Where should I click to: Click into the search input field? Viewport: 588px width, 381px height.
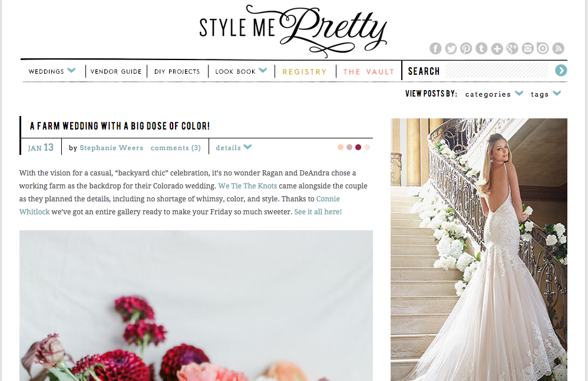(x=497, y=71)
